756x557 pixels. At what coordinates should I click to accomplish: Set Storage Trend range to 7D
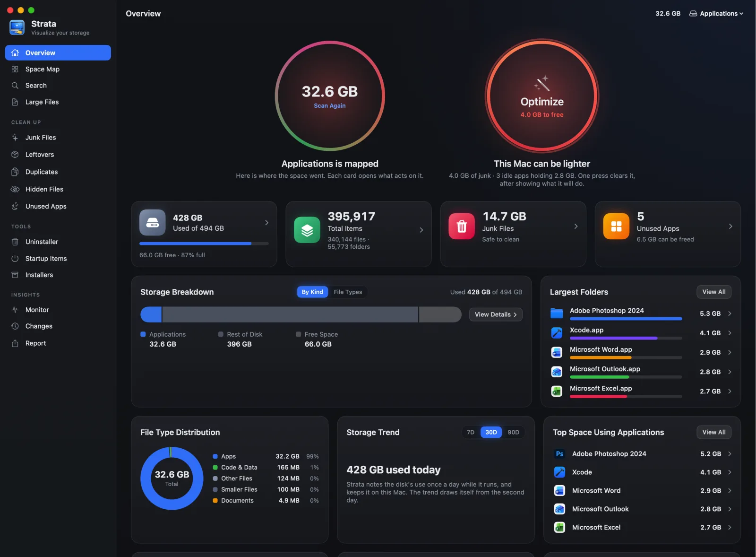click(x=471, y=432)
